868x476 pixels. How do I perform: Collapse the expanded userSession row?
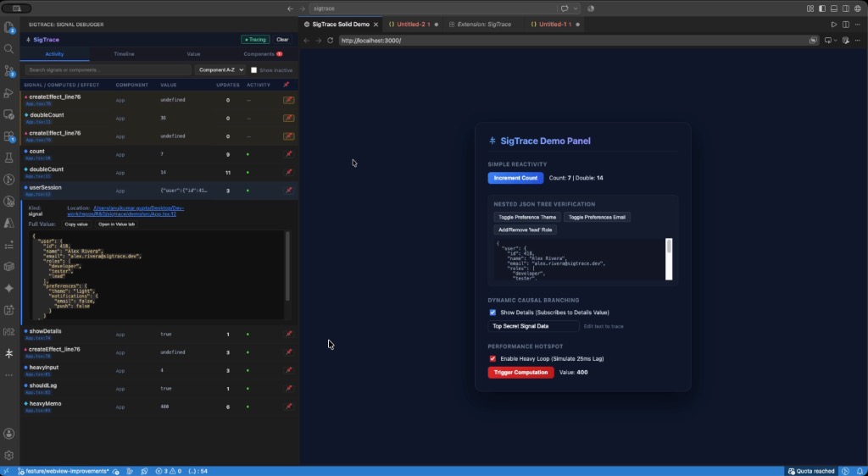pos(159,191)
